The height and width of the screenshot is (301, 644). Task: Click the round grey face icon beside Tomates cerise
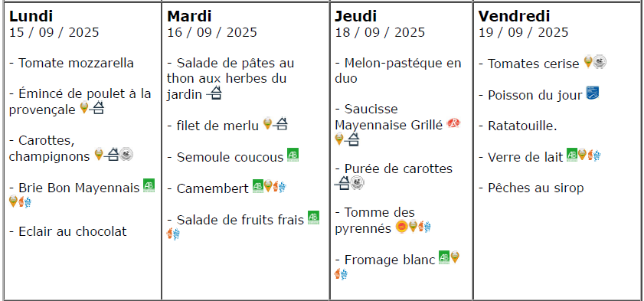[600, 61]
